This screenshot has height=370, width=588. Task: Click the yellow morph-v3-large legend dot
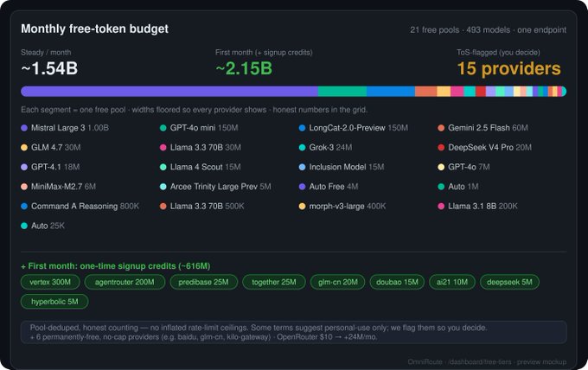click(303, 206)
